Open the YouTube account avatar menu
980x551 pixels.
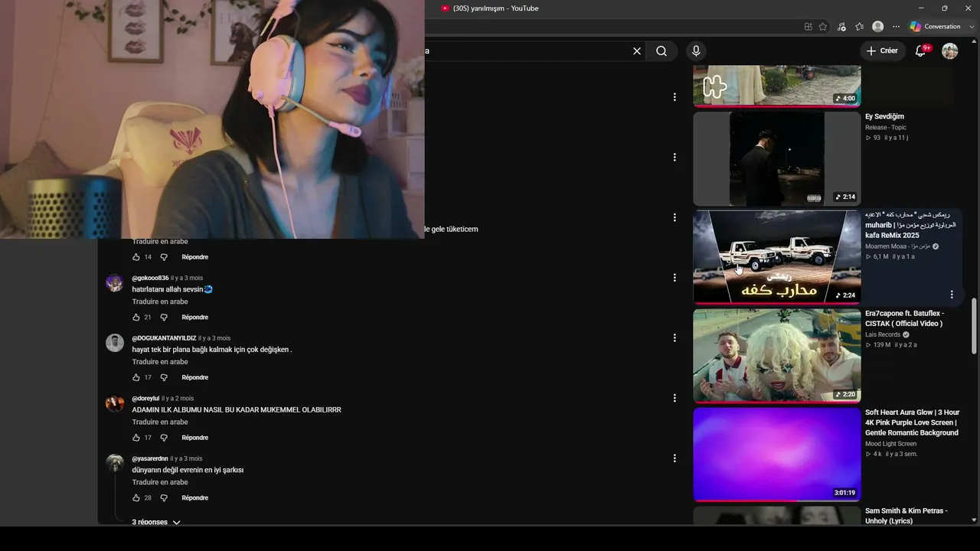coord(950,51)
